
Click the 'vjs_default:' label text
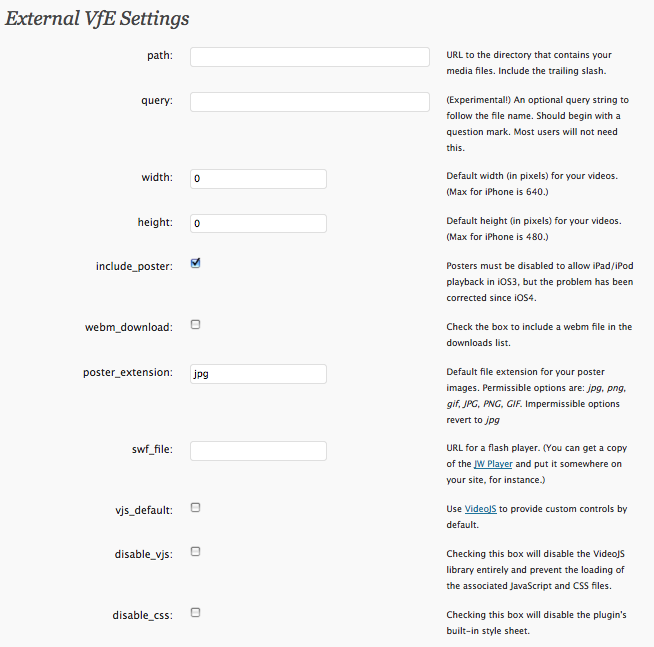[x=141, y=510]
